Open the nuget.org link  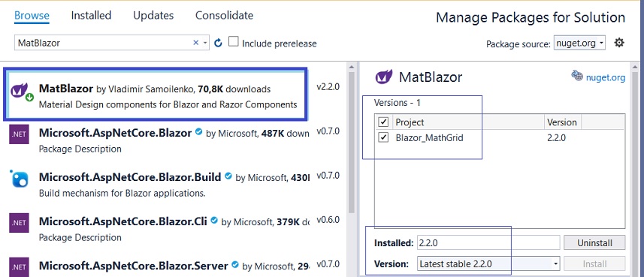point(606,77)
